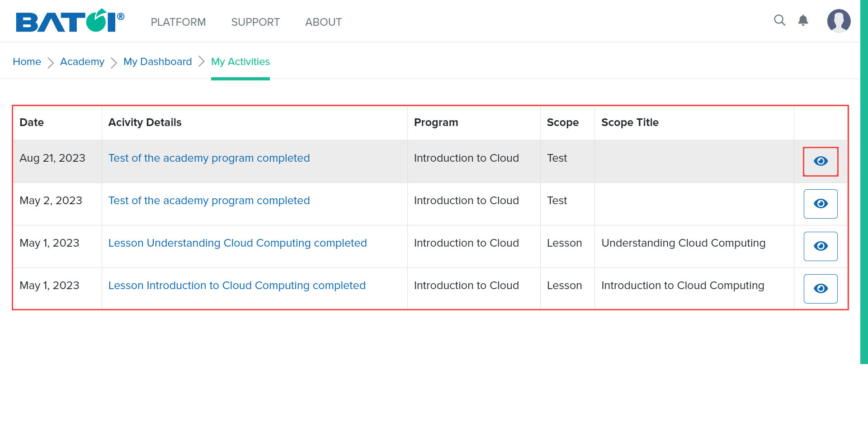Go to My Dashboard breadcrumb

coord(158,61)
